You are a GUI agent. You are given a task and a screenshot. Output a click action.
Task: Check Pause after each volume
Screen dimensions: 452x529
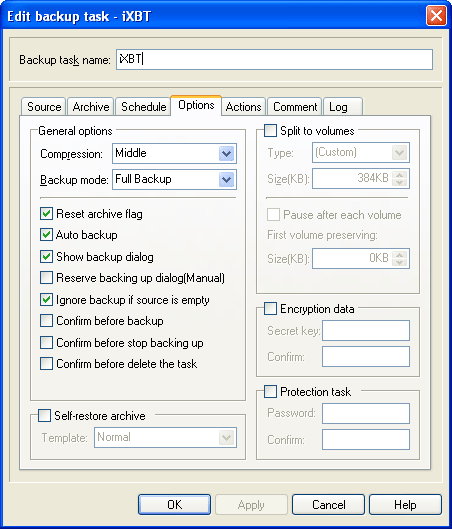point(273,215)
